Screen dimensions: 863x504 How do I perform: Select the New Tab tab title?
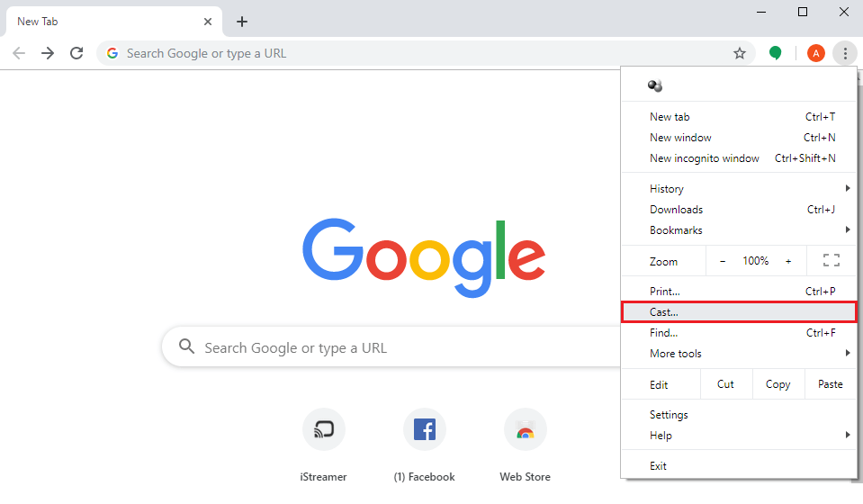[x=38, y=22]
